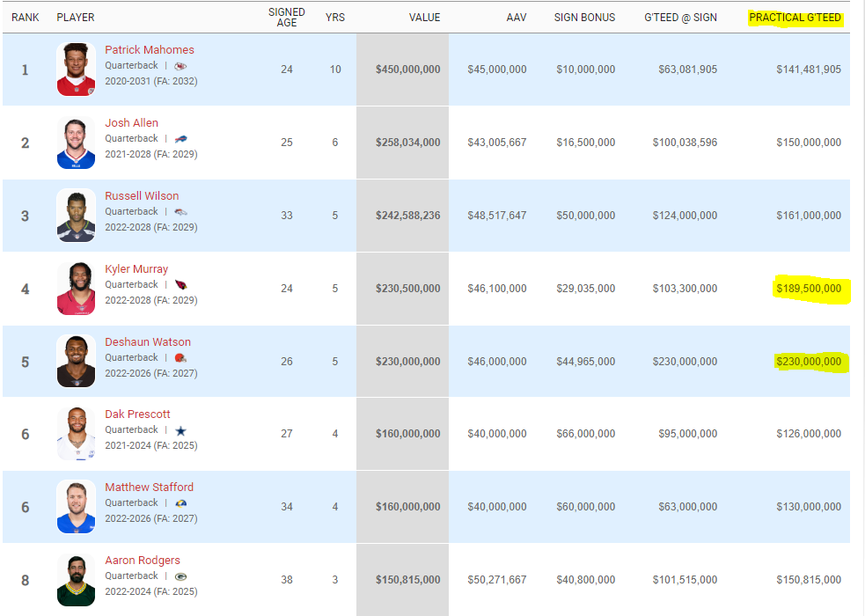This screenshot has width=865, height=616.
Task: Click the Denver Broncos logo beside Russell Wilson
Action: click(180, 212)
